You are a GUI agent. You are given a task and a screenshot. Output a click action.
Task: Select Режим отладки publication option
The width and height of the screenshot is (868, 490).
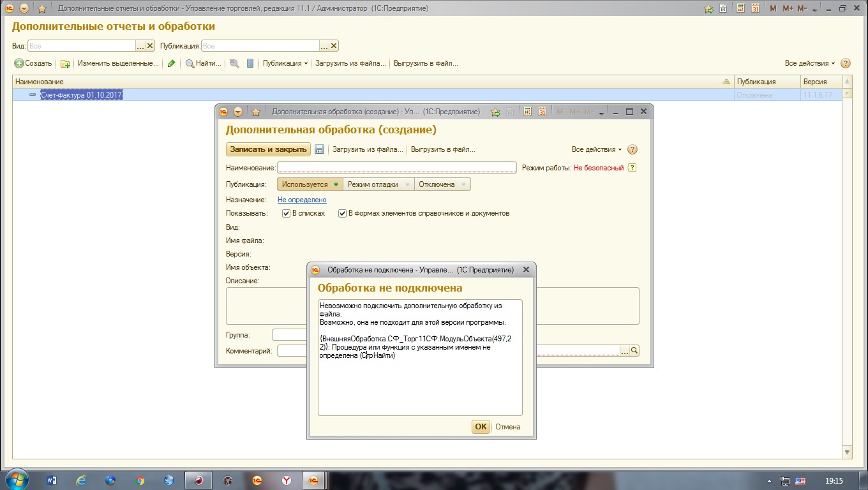coord(378,184)
